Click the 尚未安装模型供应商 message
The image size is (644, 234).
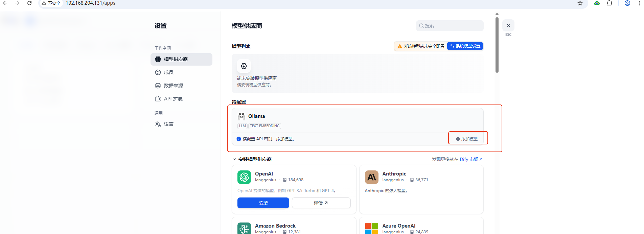[257, 78]
